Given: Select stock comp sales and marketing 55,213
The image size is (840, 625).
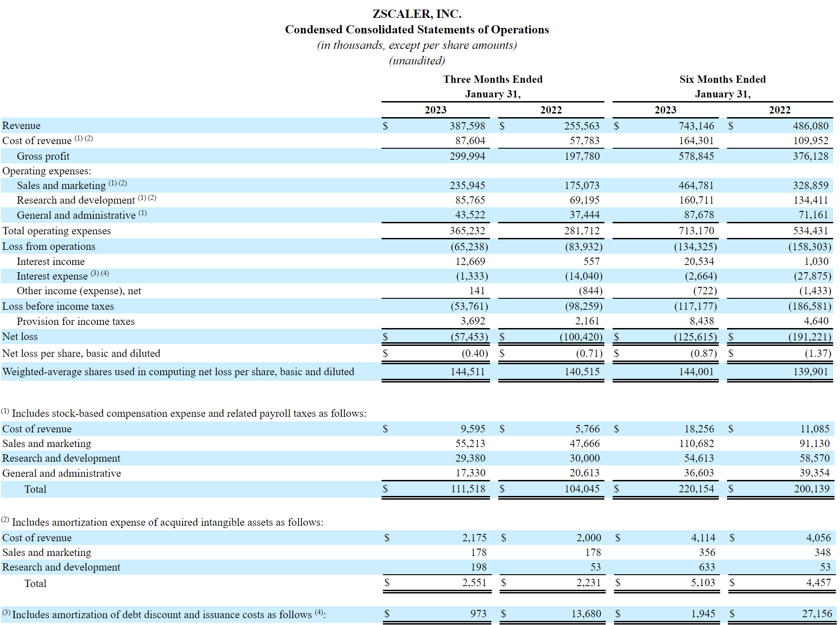Looking at the screenshot, I should [x=470, y=443].
